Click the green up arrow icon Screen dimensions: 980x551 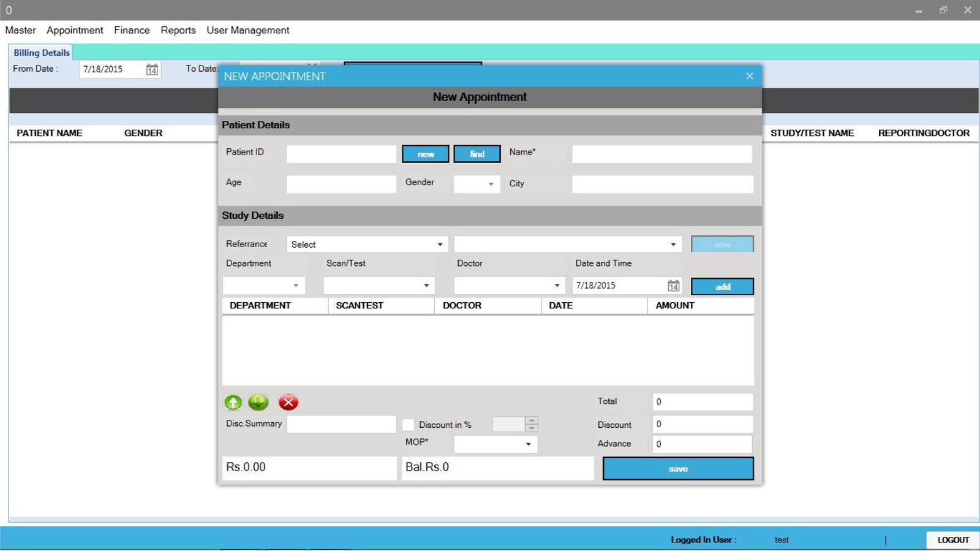(x=233, y=402)
